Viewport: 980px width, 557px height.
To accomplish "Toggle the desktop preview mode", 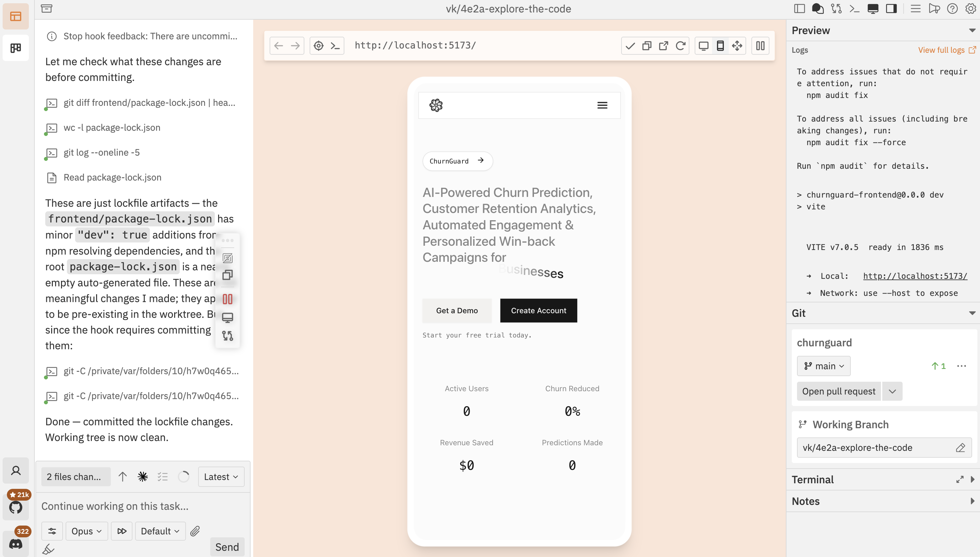I will [704, 45].
